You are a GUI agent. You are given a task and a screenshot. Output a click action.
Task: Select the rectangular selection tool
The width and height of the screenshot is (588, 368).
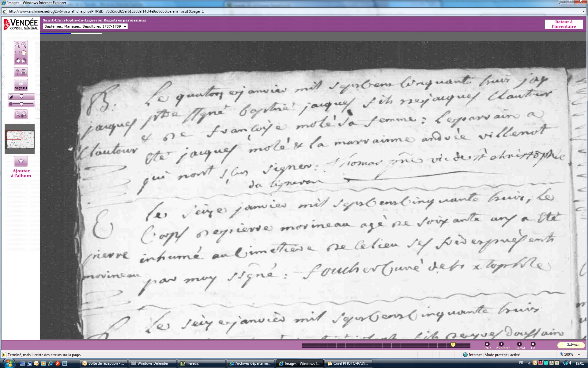pos(17,53)
